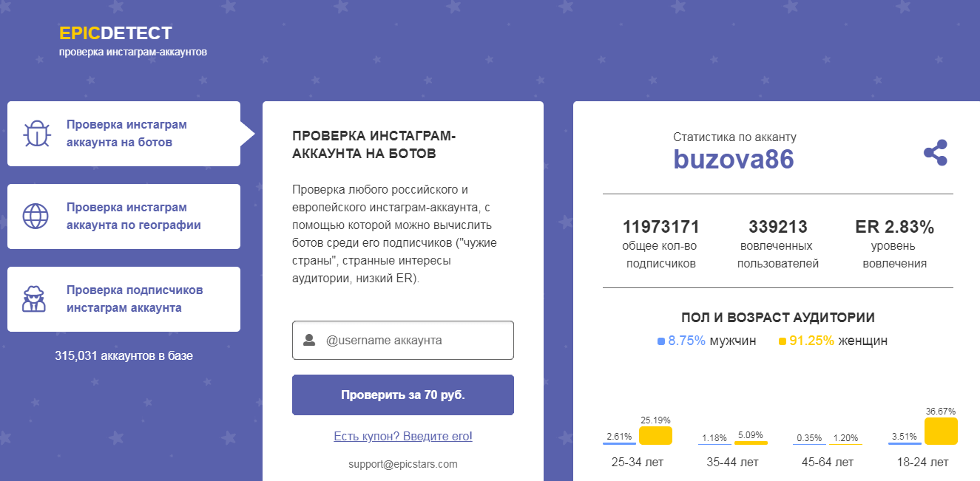980x481 pixels.
Task: Click the yellow 25.19% bar for 25-34
Action: tap(655, 436)
